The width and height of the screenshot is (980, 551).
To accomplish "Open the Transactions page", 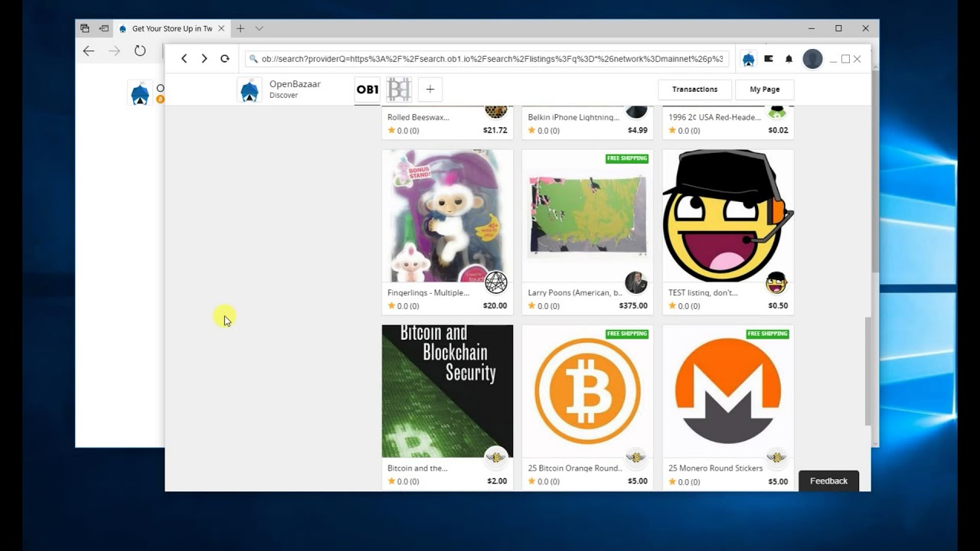I will tap(694, 90).
